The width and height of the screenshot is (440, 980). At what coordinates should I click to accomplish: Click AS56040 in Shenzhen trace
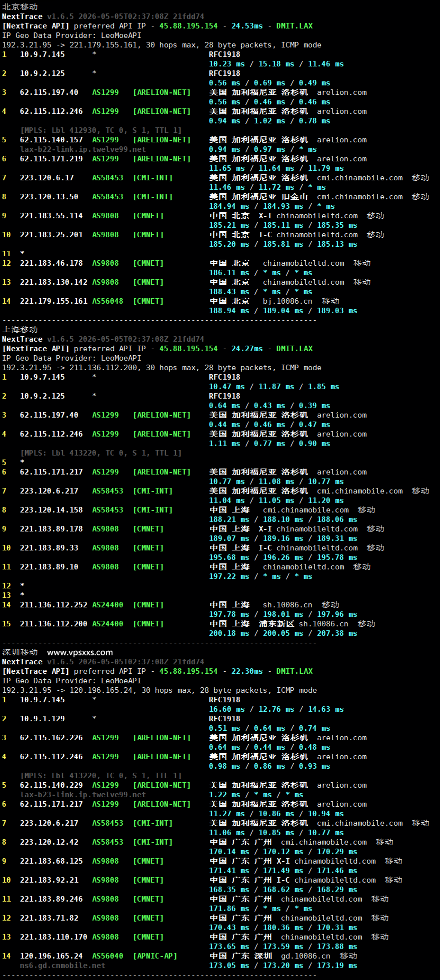tap(107, 956)
